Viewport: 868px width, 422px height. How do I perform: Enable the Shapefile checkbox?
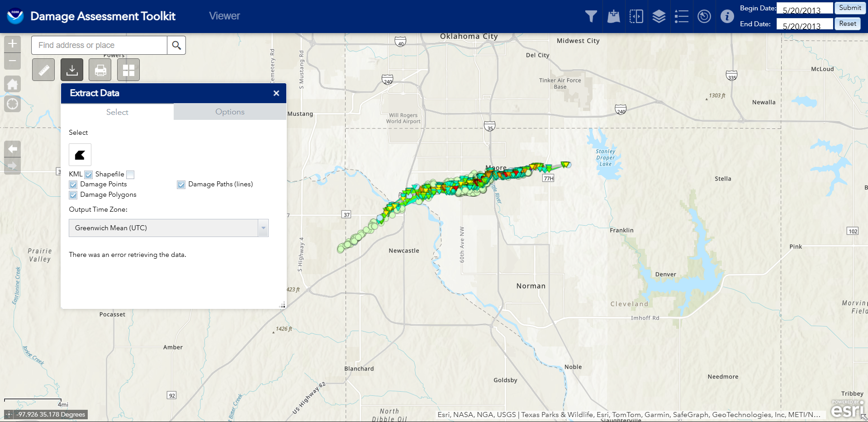[x=130, y=175]
